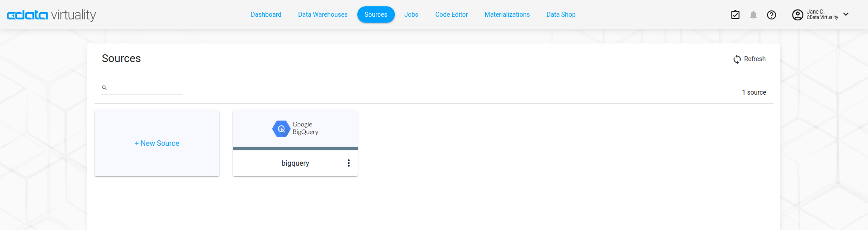Open the Code Editor
Screen dimensions: 868x230
(451, 14)
